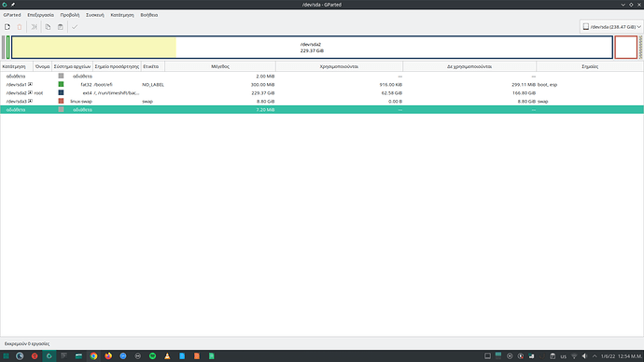Open Google Chrome from the taskbar

tap(93, 356)
